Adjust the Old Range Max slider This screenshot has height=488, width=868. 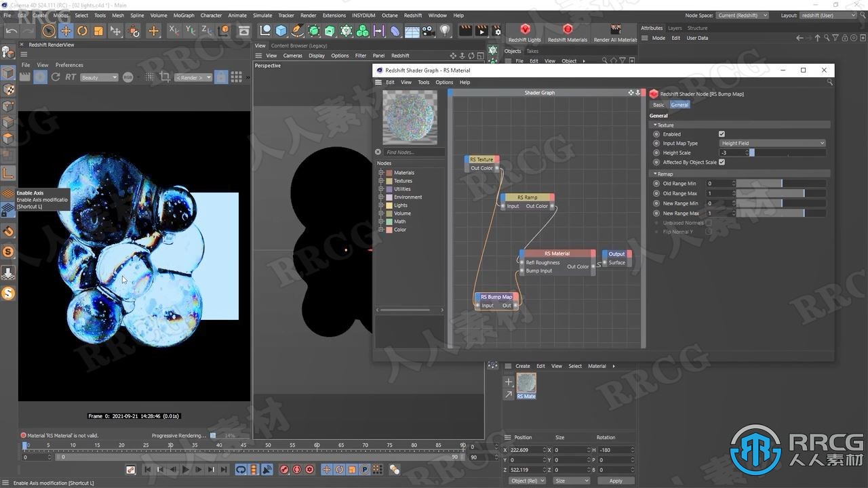pyautogui.click(x=781, y=193)
